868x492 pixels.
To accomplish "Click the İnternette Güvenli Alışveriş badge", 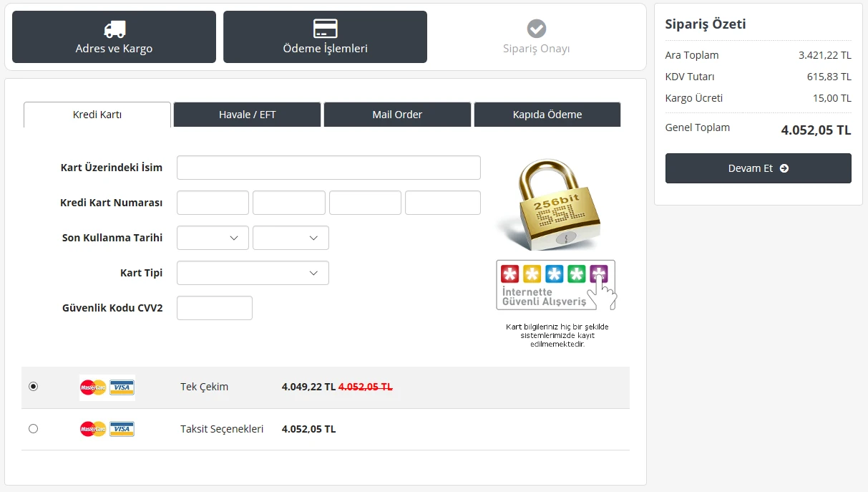I will pos(556,285).
